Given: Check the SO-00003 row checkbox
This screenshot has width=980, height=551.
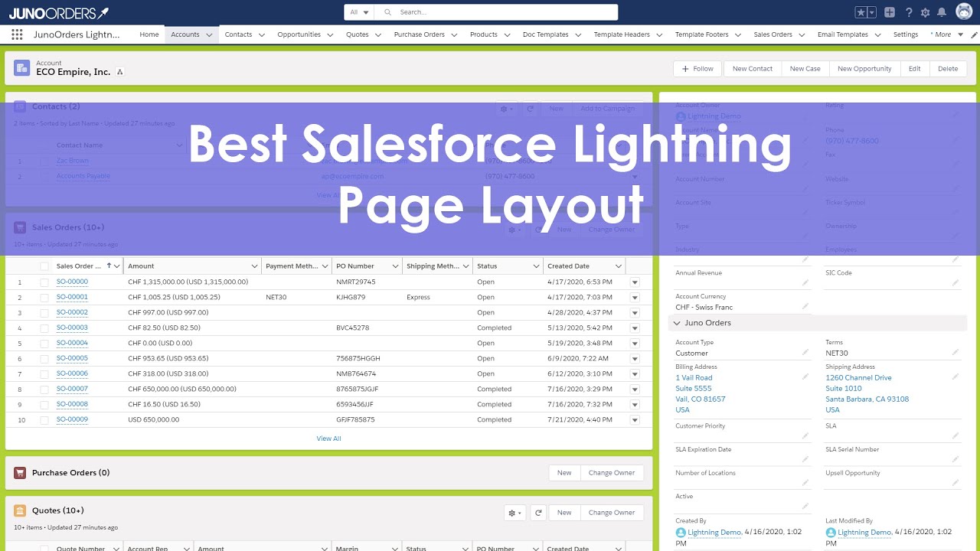Looking at the screenshot, I should pos(44,328).
